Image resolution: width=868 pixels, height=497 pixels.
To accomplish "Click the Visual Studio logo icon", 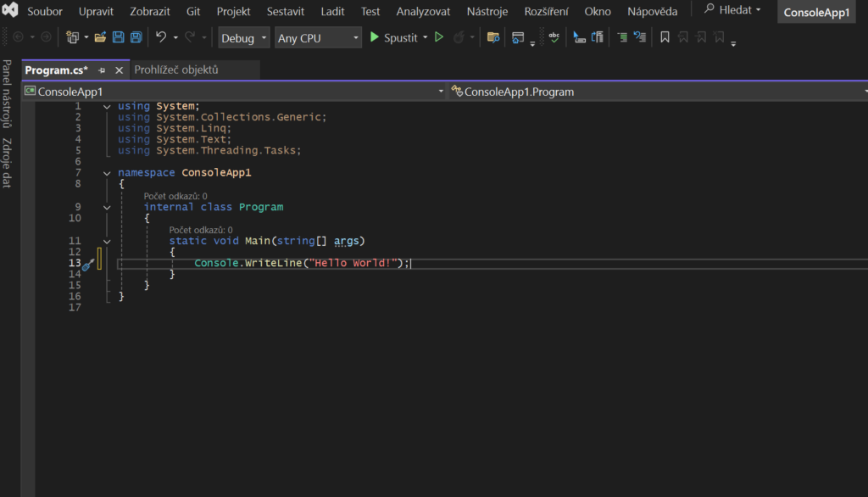I will click(11, 12).
